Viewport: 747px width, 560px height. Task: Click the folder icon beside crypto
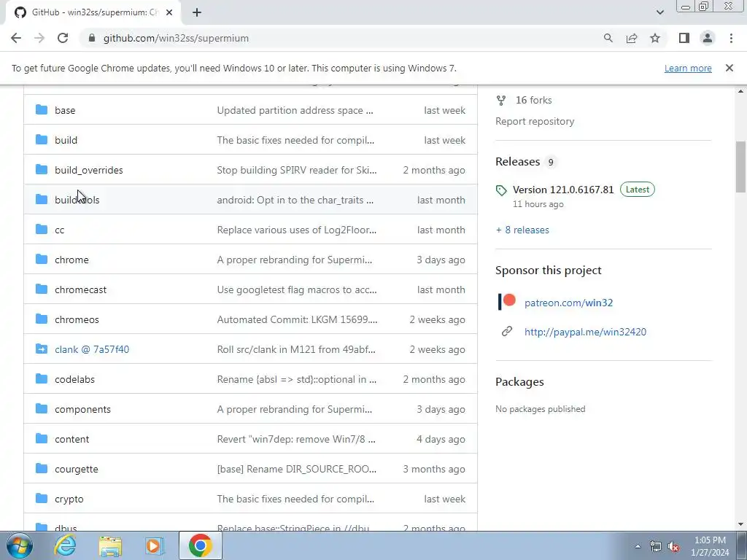click(42, 499)
